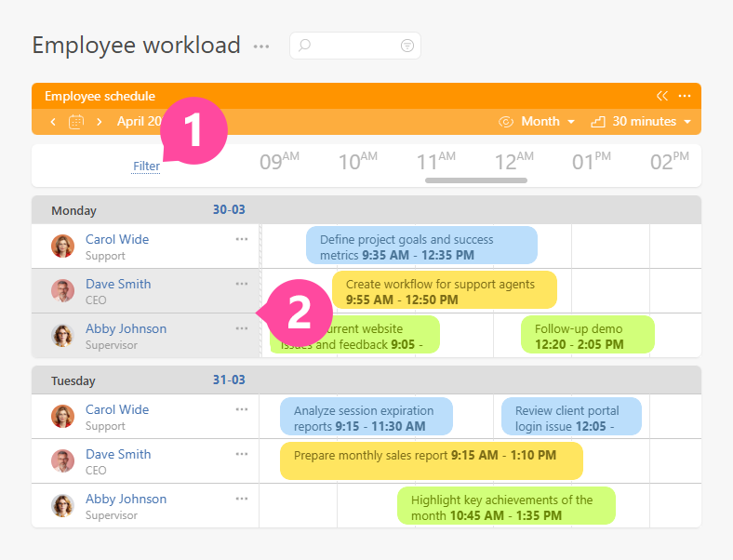Open Month view dropdown
733x560 pixels.
point(539,122)
